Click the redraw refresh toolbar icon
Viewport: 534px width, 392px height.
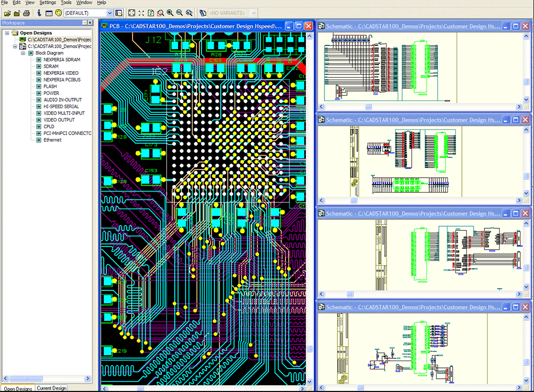(x=151, y=13)
